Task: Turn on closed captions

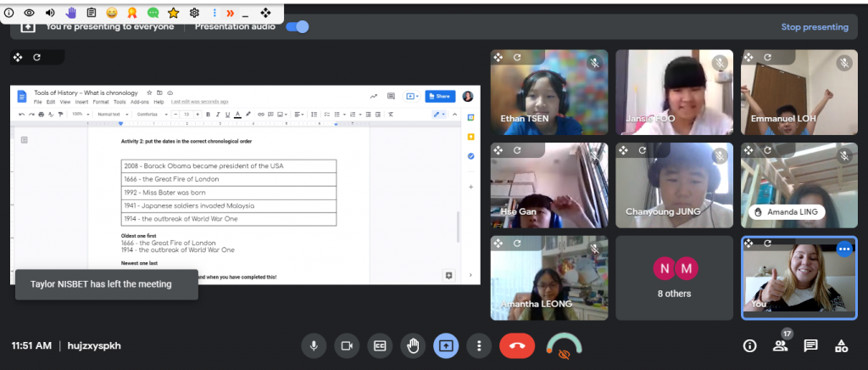Action: point(380,345)
